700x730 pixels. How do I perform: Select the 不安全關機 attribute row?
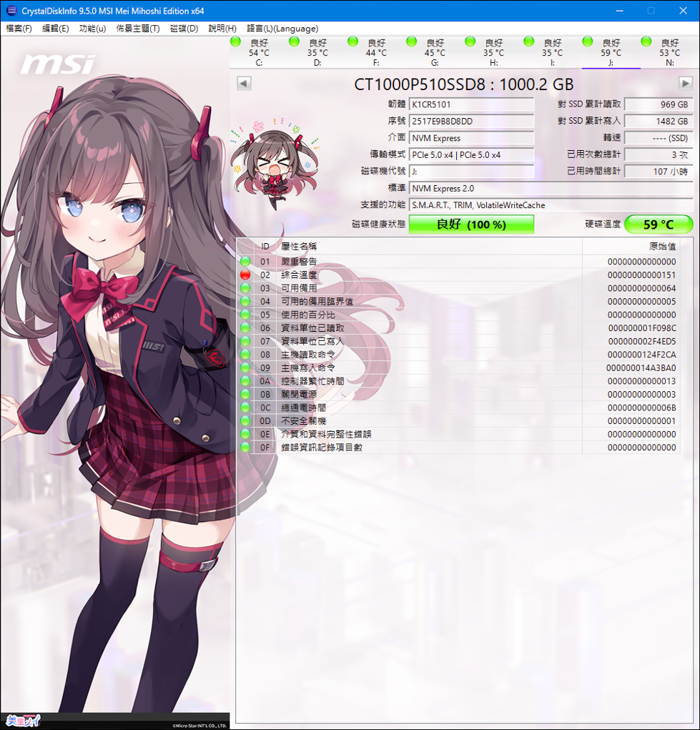tap(458, 421)
